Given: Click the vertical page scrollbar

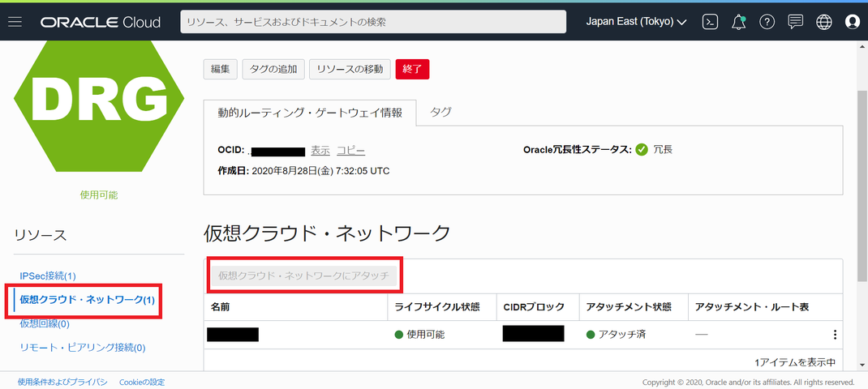Looking at the screenshot, I should point(862,205).
